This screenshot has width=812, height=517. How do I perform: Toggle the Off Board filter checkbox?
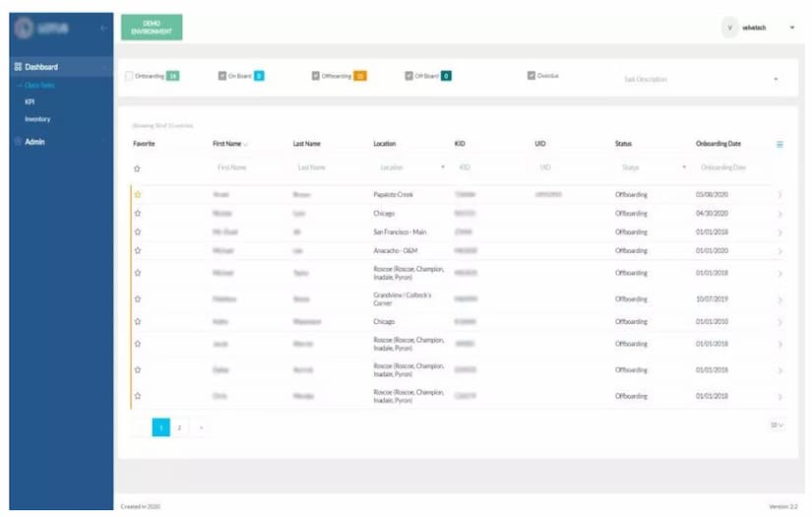pos(408,76)
